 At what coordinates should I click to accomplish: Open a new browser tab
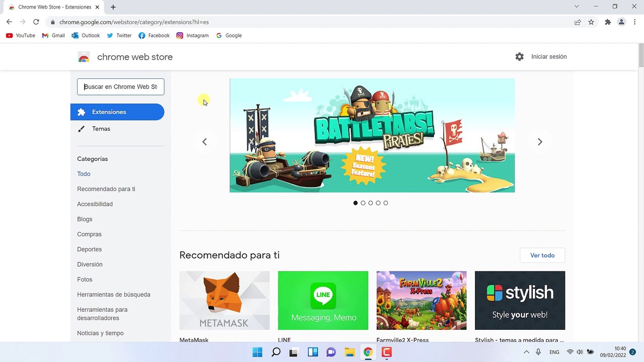(113, 7)
